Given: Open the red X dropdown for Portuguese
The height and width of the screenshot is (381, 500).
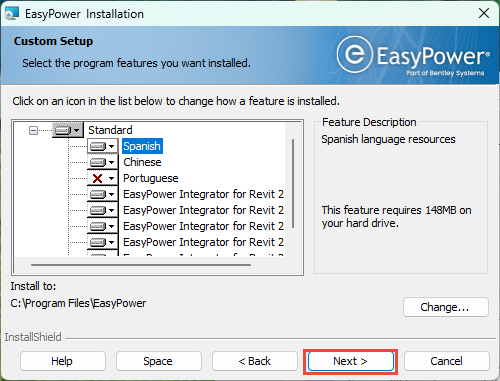Looking at the screenshot, I should coord(103,178).
